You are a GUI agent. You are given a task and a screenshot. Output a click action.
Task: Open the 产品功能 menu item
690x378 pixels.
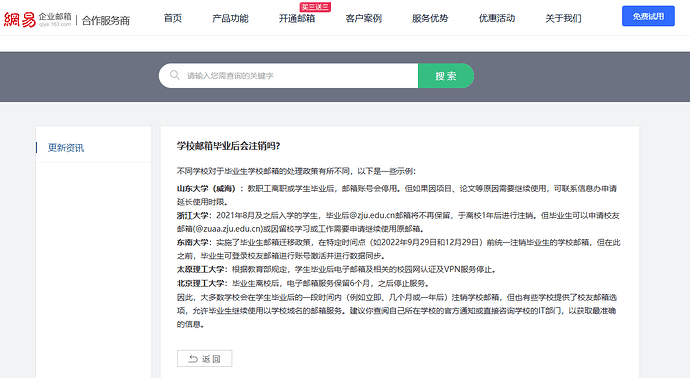(x=230, y=18)
